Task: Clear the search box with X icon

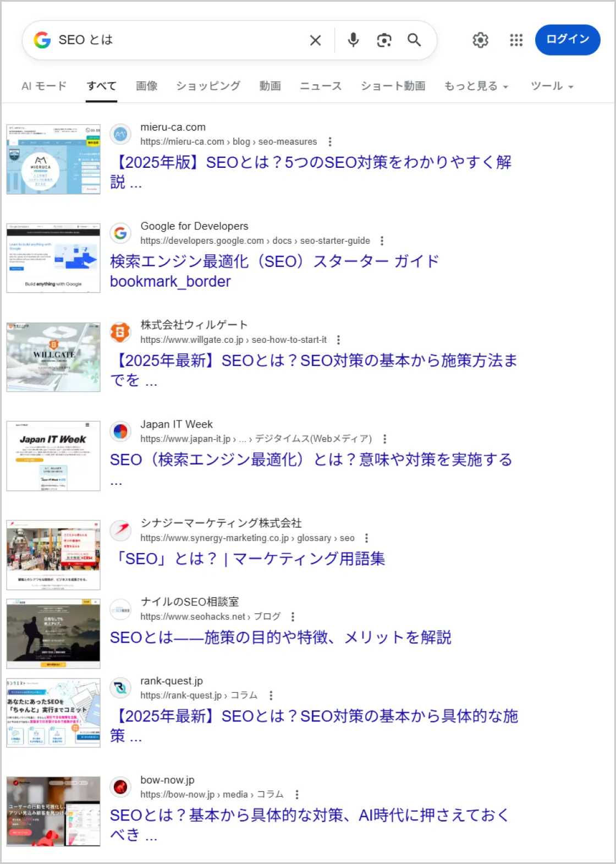Action: pyautogui.click(x=315, y=40)
